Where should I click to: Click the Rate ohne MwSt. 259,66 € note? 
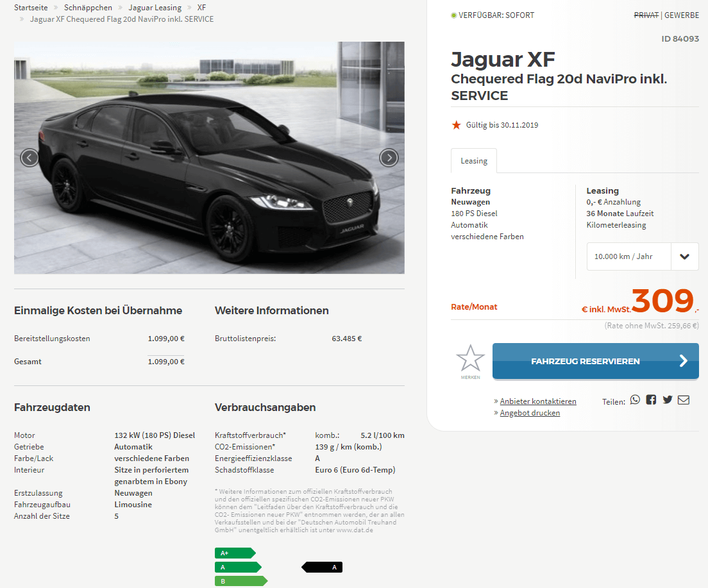click(x=652, y=326)
